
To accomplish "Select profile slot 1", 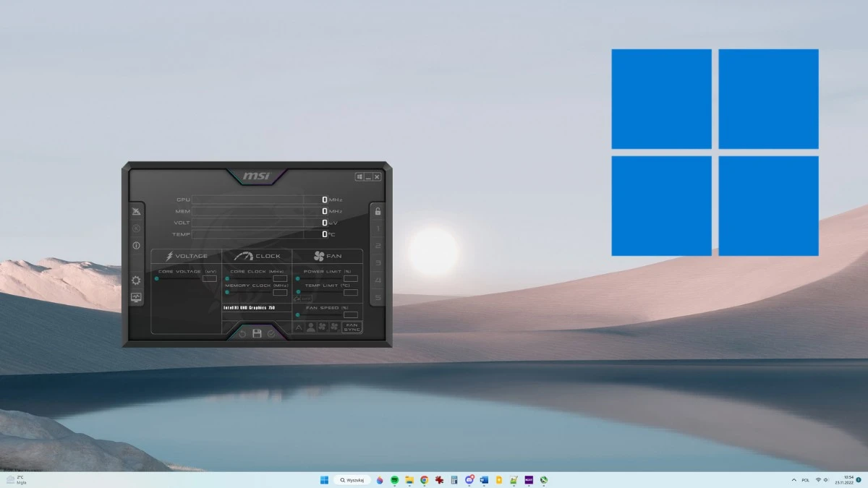I will [x=378, y=228].
